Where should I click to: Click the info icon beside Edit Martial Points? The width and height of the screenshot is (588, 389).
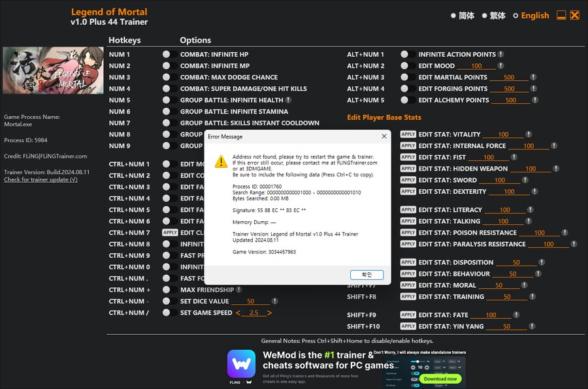click(x=533, y=77)
